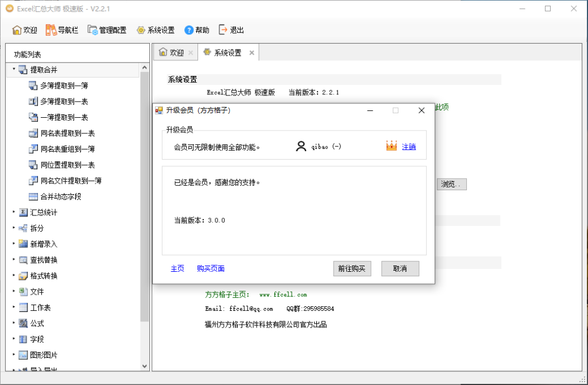
Task: Click the 图形图片 icon
Action: pos(23,355)
